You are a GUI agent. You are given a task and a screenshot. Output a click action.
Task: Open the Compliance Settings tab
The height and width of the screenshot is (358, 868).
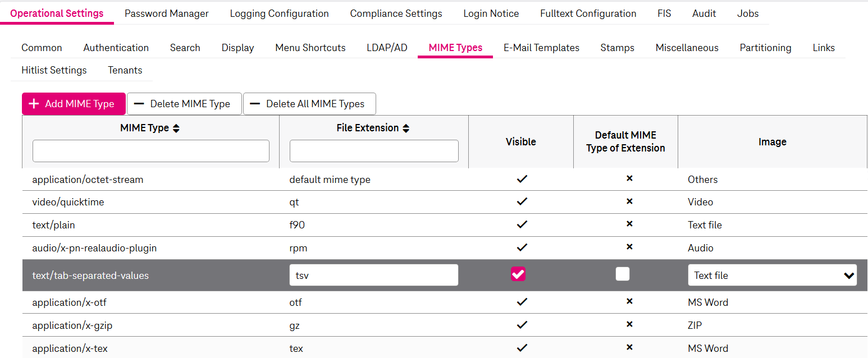click(396, 13)
